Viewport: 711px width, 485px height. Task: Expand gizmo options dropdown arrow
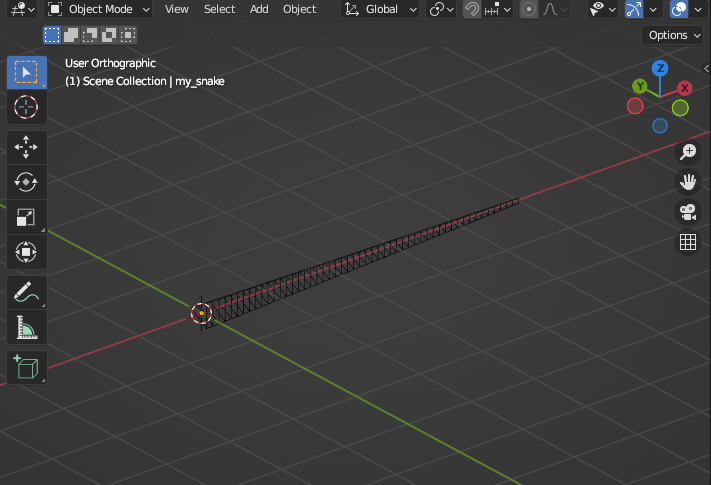pos(653,9)
